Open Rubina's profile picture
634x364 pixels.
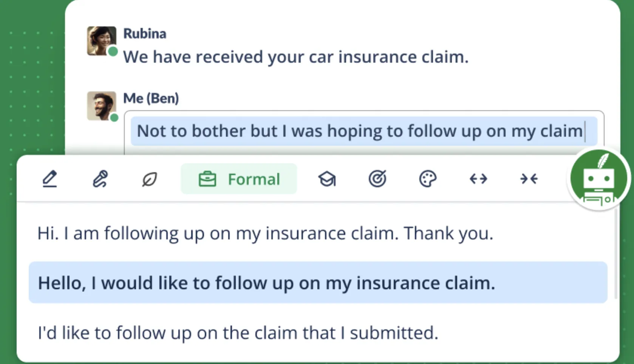coord(101,40)
